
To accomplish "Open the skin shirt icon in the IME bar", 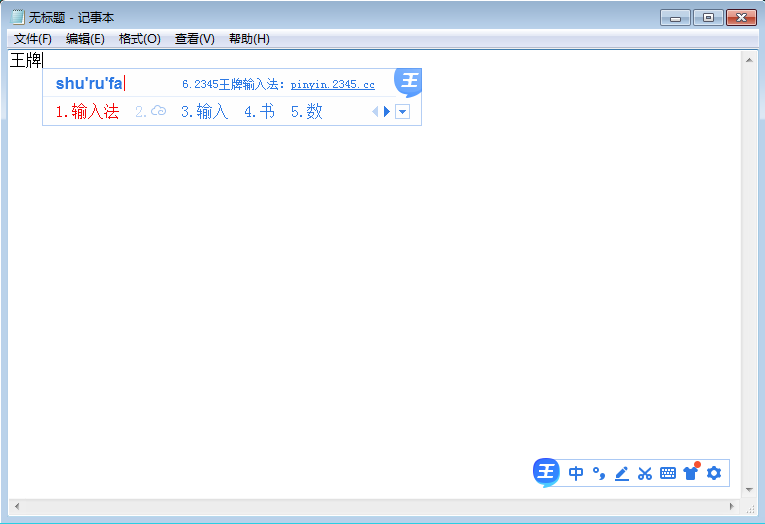I will pyautogui.click(x=691, y=473).
